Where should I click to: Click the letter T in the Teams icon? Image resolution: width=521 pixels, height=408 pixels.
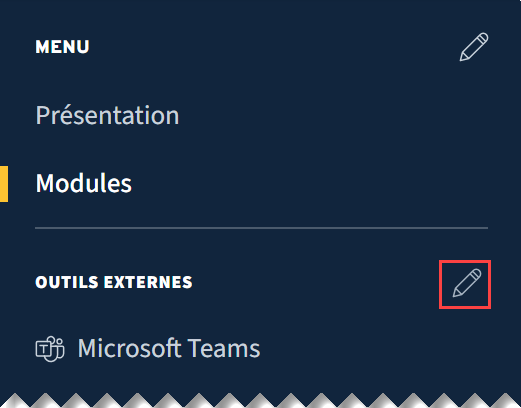click(43, 350)
